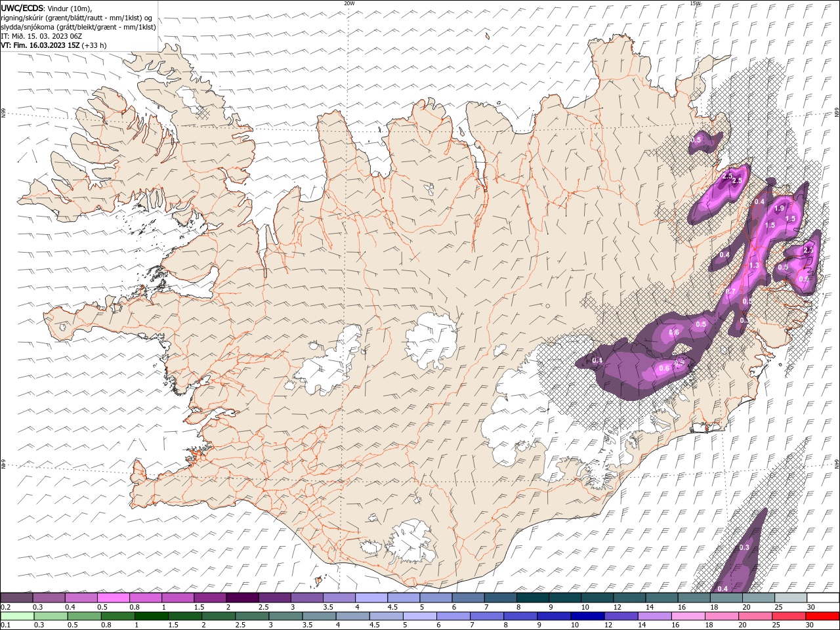This screenshot has width=840, height=630.
Task: Click the '2.3' snowfall value near the east coast
Action: point(808,250)
